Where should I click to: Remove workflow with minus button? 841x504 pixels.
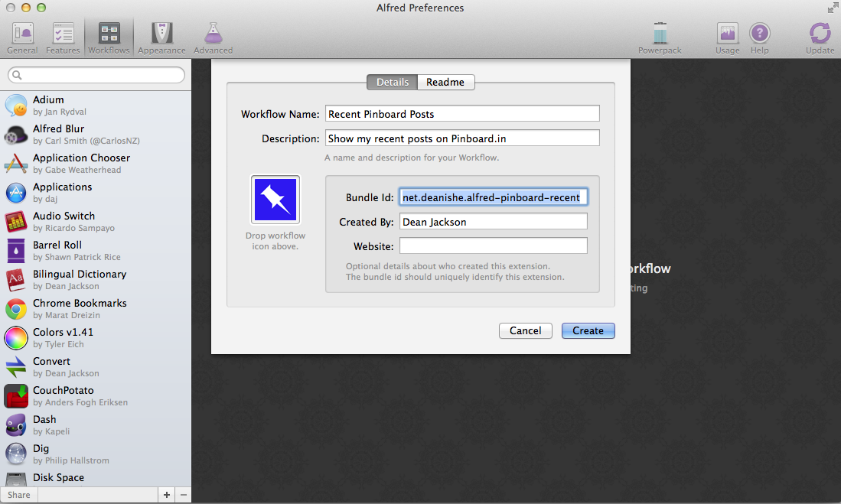pos(184,495)
